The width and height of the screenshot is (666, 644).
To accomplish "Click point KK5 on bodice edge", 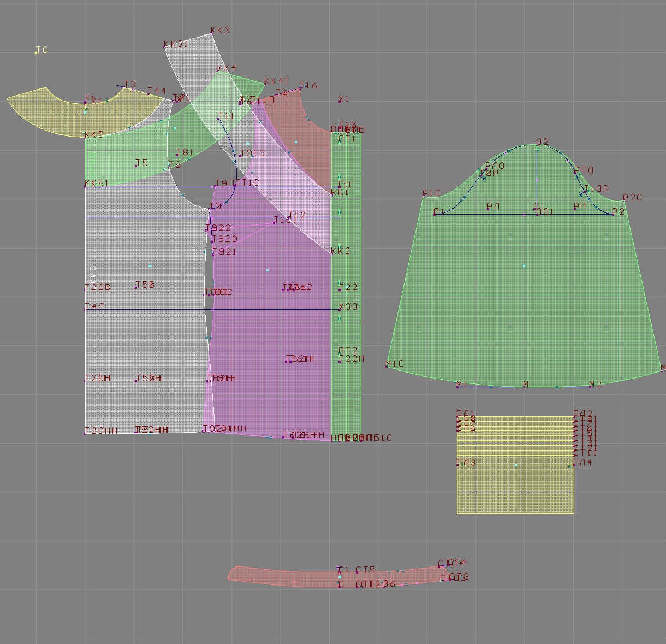I will [x=85, y=137].
